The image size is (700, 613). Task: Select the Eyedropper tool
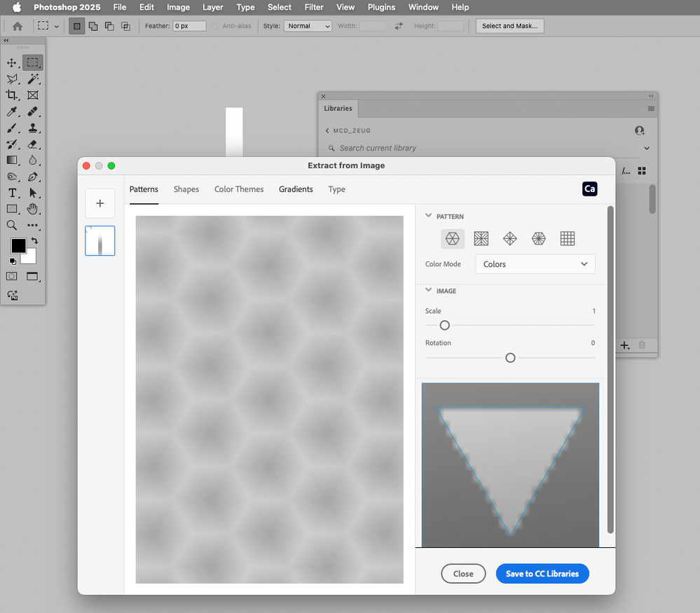[x=12, y=111]
